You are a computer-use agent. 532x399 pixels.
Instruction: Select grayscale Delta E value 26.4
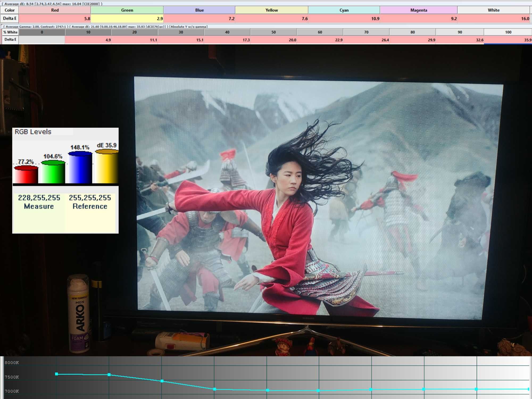point(366,40)
